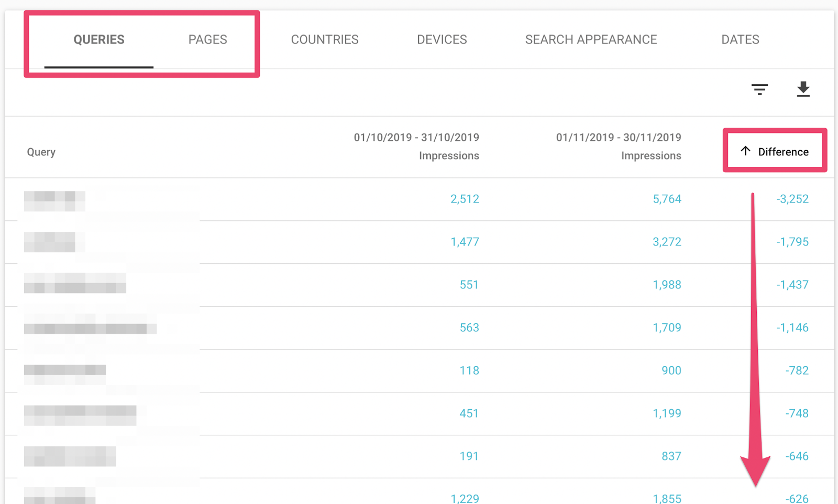Sort by the Difference column header
Image resolution: width=838 pixels, height=504 pixels.
775,152
